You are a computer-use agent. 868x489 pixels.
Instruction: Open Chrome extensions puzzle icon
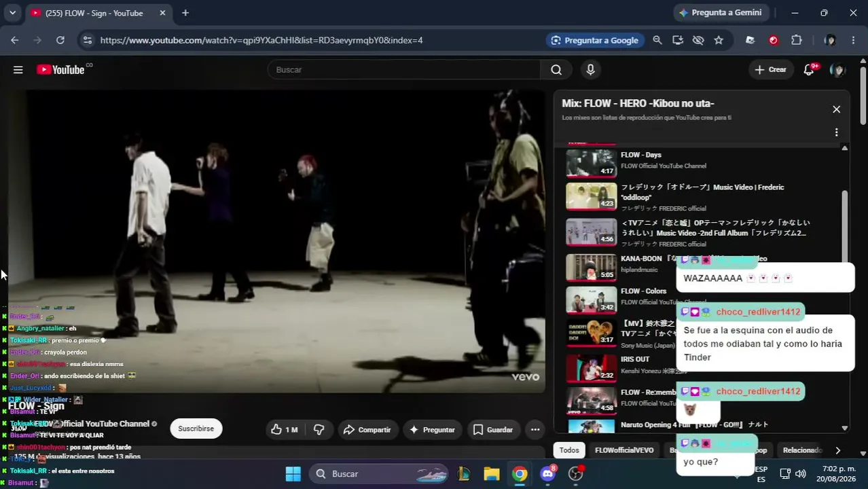coord(797,40)
